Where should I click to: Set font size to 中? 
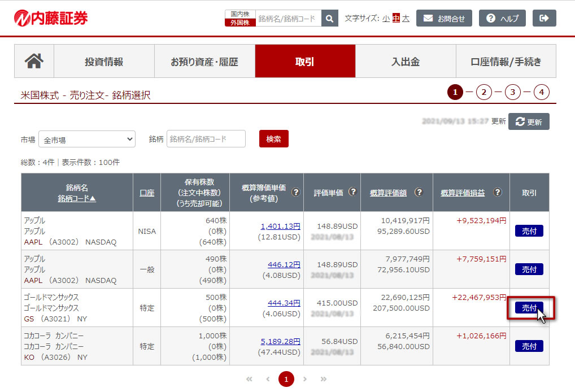pos(396,18)
